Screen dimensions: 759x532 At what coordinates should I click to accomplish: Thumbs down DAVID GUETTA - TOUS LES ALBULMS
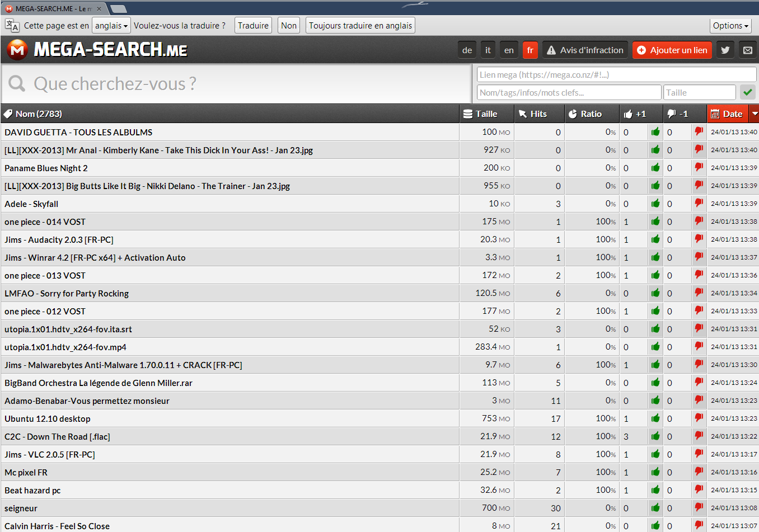[699, 132]
